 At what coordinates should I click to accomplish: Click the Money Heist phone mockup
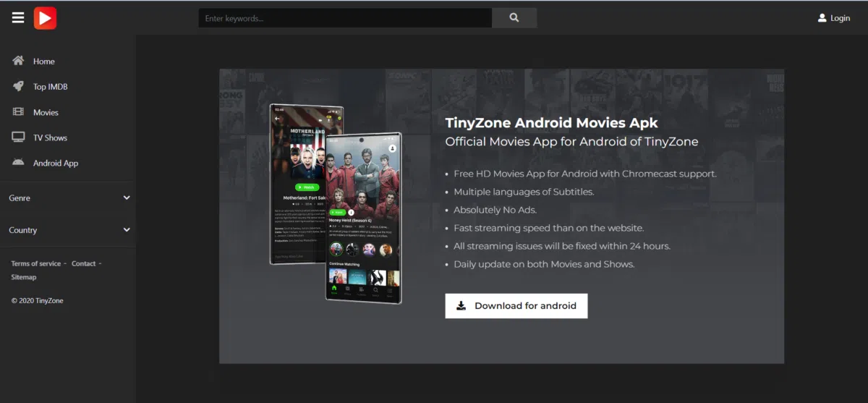click(363, 218)
